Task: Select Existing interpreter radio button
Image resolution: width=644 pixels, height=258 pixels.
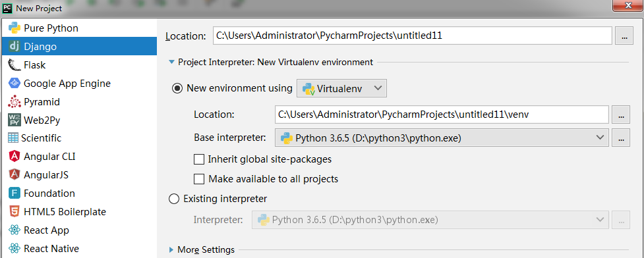Action: [x=174, y=199]
